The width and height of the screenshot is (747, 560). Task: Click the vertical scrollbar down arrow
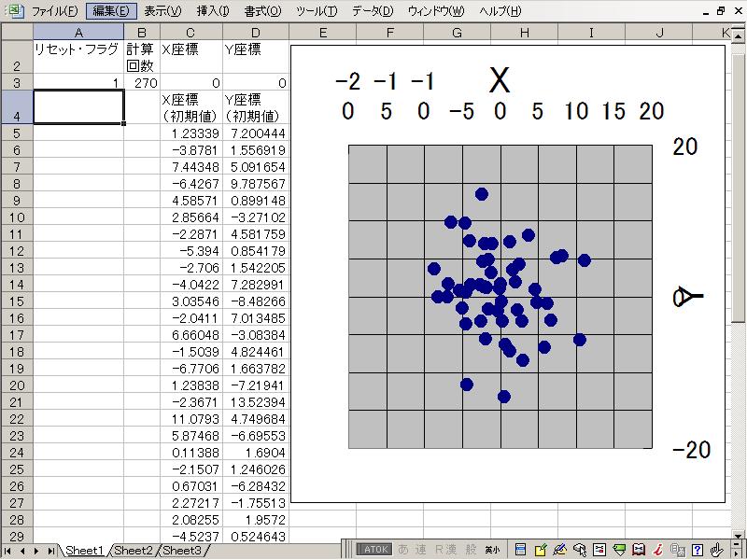point(739,525)
